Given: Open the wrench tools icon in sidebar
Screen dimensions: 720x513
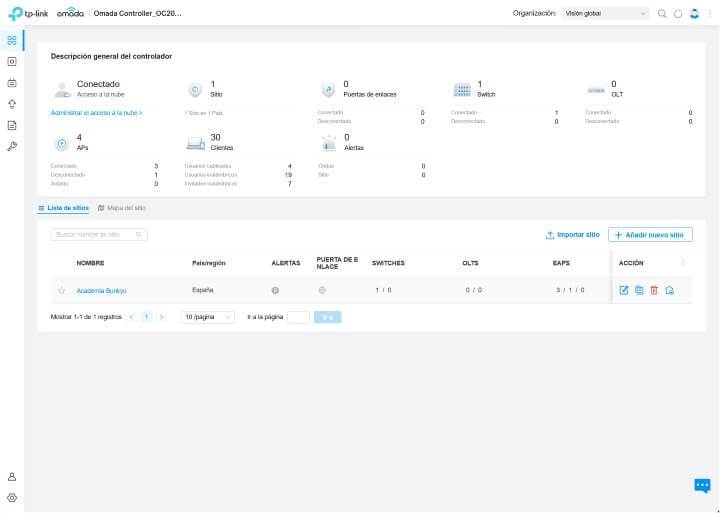Looking at the screenshot, I should [x=12, y=147].
